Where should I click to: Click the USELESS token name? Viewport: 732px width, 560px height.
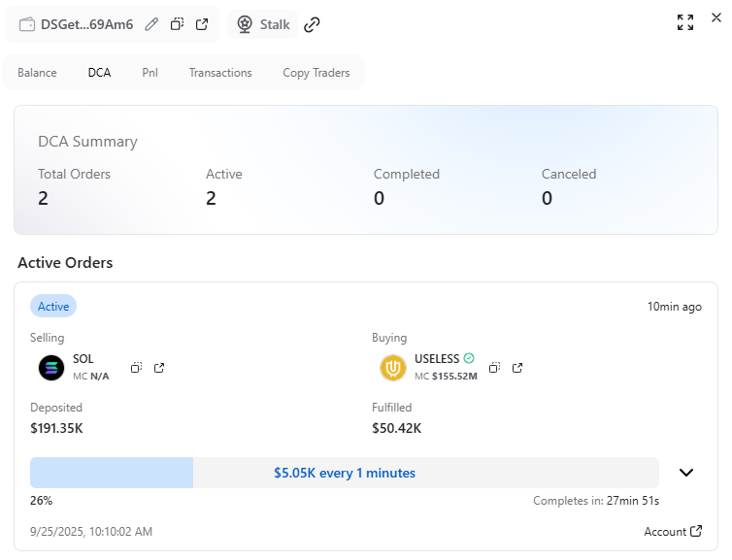pyautogui.click(x=437, y=358)
